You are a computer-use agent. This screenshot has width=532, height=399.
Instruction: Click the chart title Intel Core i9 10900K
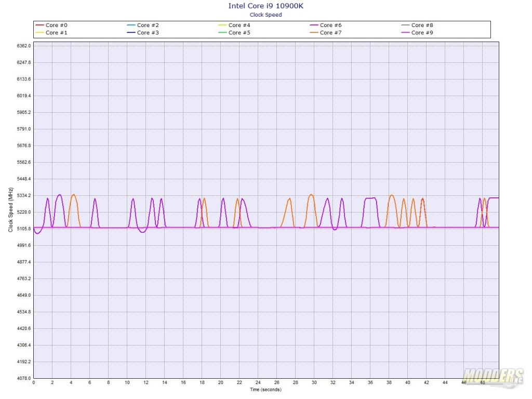pos(265,6)
